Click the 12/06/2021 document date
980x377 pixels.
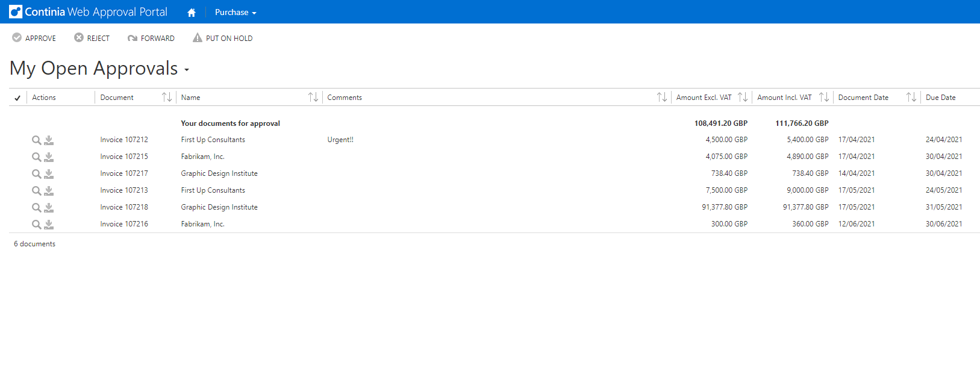[857, 224]
